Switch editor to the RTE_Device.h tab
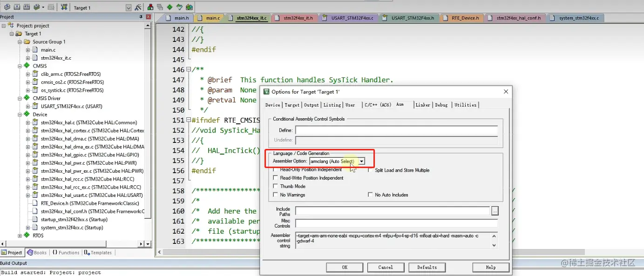 (461, 18)
